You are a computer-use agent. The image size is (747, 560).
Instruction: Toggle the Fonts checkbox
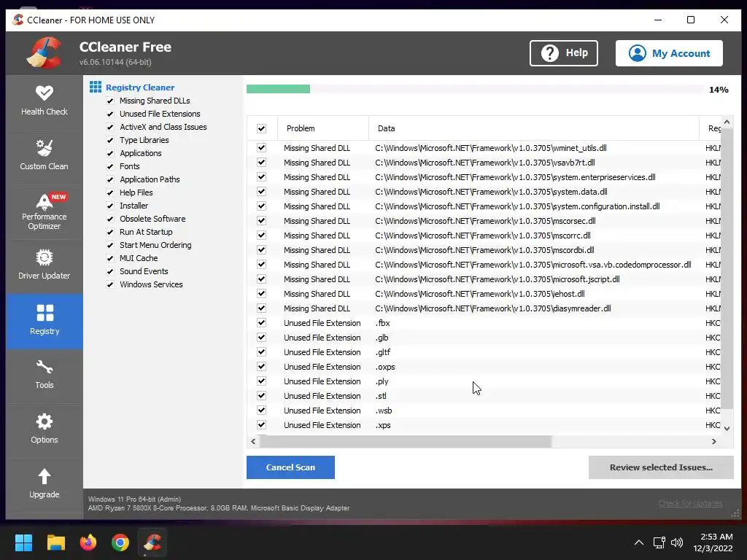[110, 166]
